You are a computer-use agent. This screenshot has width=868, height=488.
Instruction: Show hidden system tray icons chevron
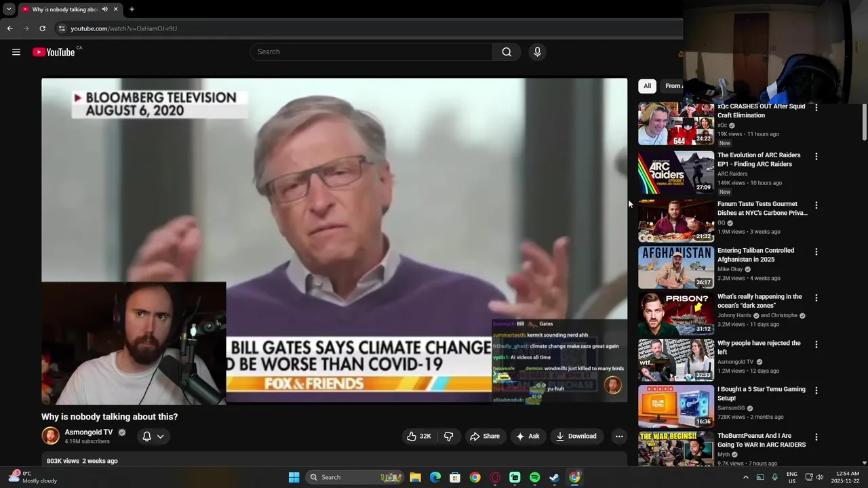[x=745, y=477]
